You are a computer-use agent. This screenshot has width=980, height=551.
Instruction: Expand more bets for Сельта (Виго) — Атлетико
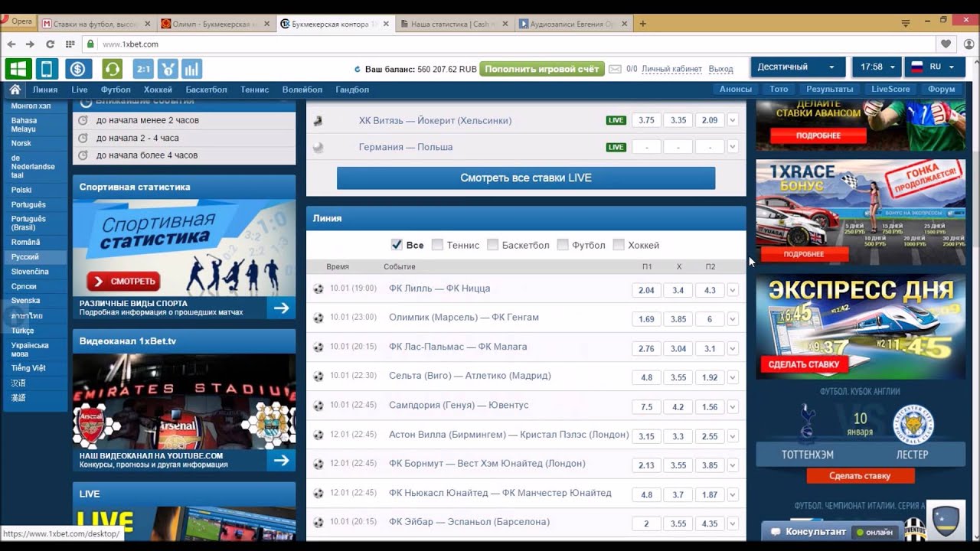point(733,377)
